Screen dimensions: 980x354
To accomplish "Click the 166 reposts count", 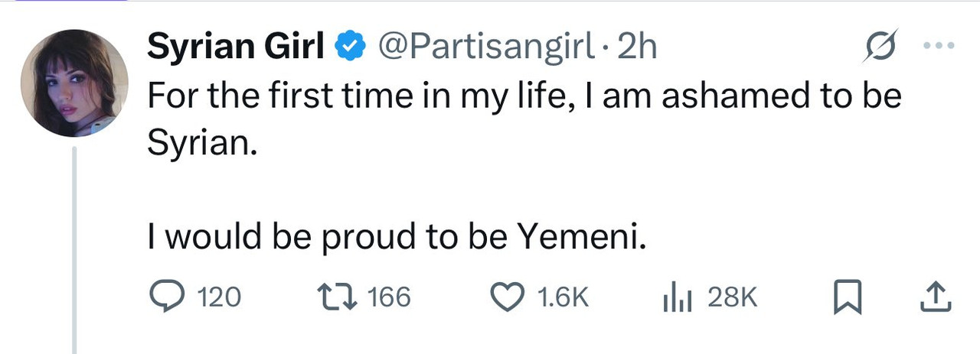I will (x=390, y=297).
